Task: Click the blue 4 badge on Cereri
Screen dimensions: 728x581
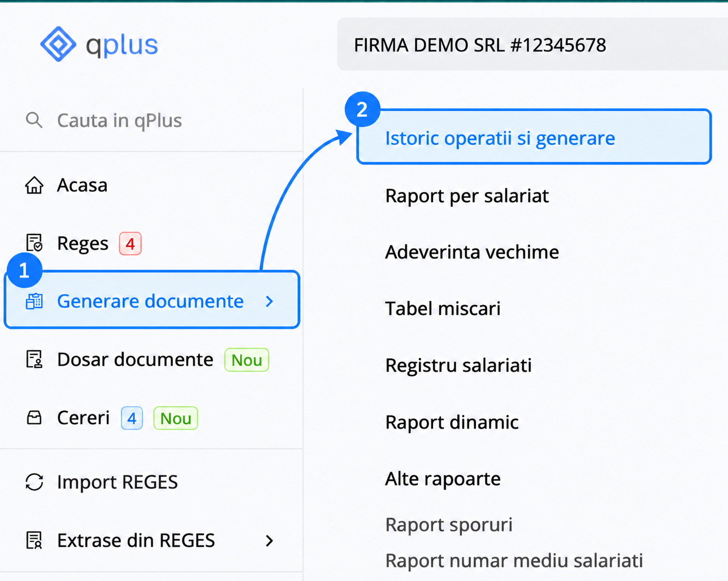Action: click(x=132, y=418)
